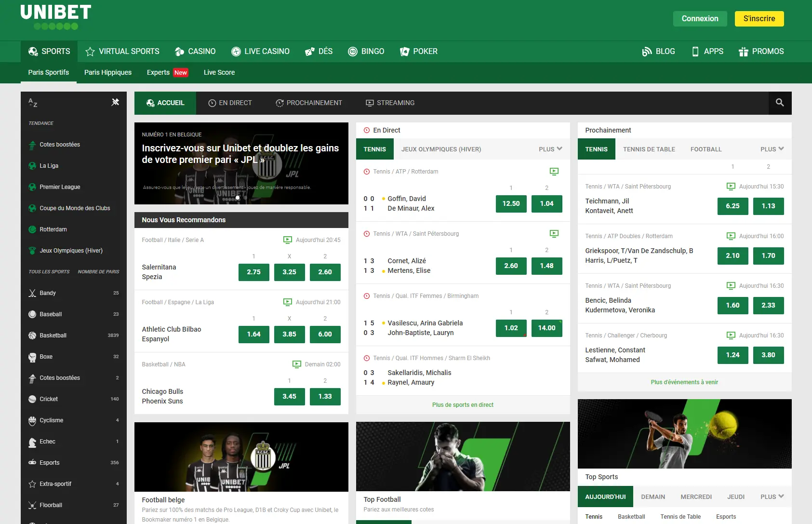Click the Extra-sportif star icon

pyautogui.click(x=32, y=484)
